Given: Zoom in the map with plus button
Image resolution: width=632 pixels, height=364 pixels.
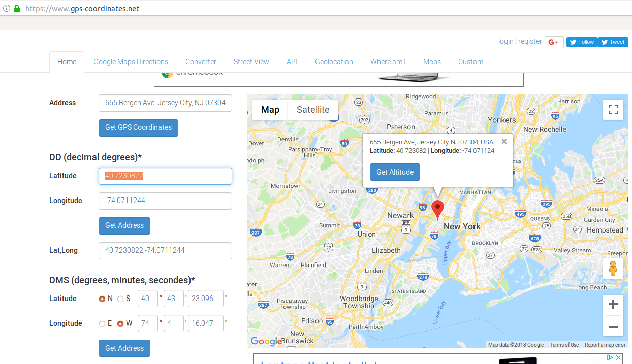Looking at the screenshot, I should tap(613, 305).
